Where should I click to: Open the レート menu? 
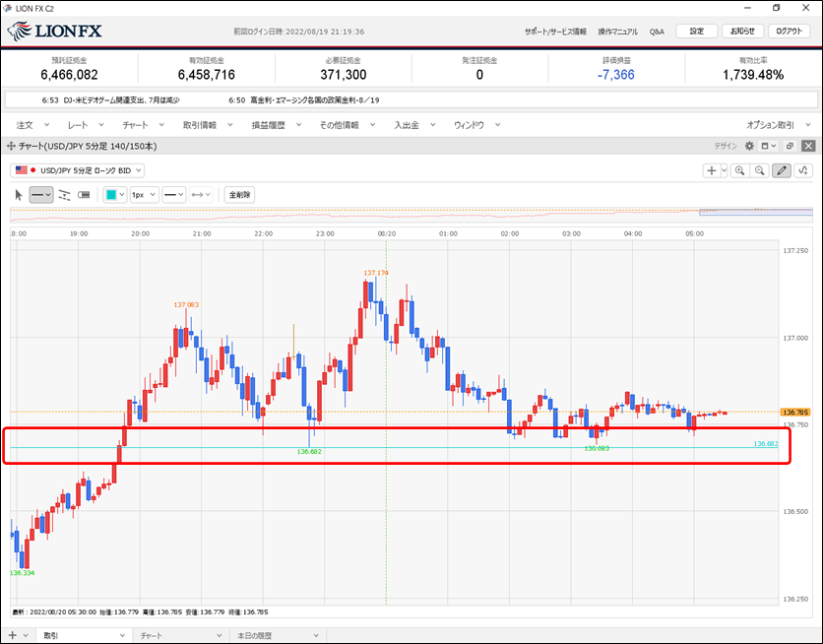86,125
